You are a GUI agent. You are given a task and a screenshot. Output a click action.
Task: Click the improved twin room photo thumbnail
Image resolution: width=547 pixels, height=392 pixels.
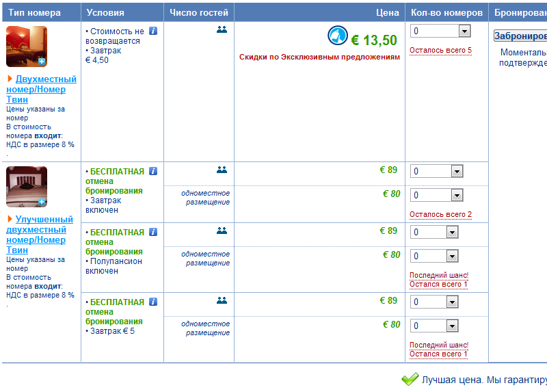click(26, 185)
